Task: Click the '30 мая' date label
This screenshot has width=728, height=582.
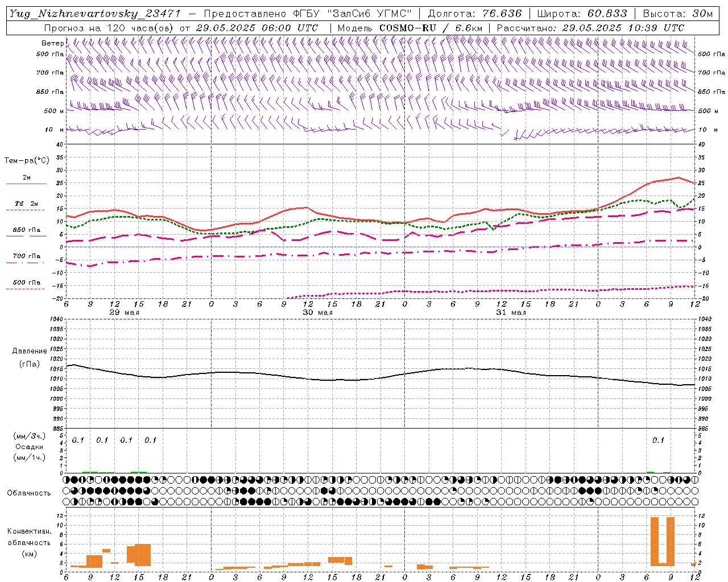Action: [318, 313]
